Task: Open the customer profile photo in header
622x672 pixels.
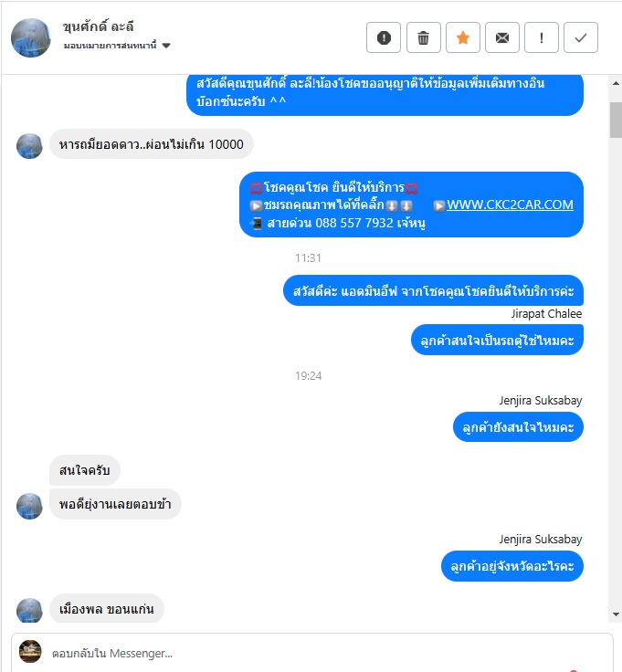Action: coord(31,37)
